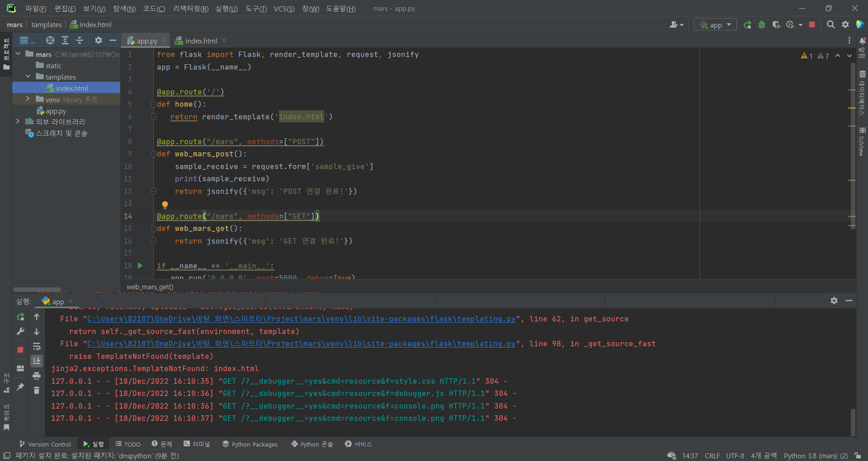
Task: Restore layout icon in run panel sidebar
Action: [x=20, y=368]
